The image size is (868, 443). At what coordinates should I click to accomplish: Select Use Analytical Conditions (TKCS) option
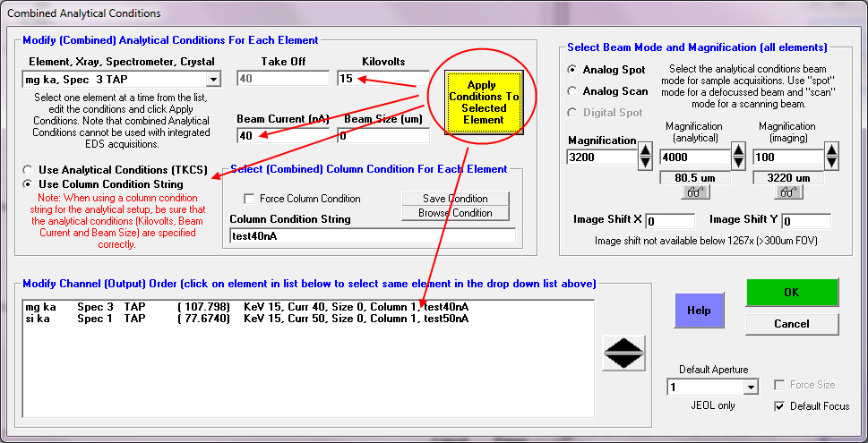[30, 169]
